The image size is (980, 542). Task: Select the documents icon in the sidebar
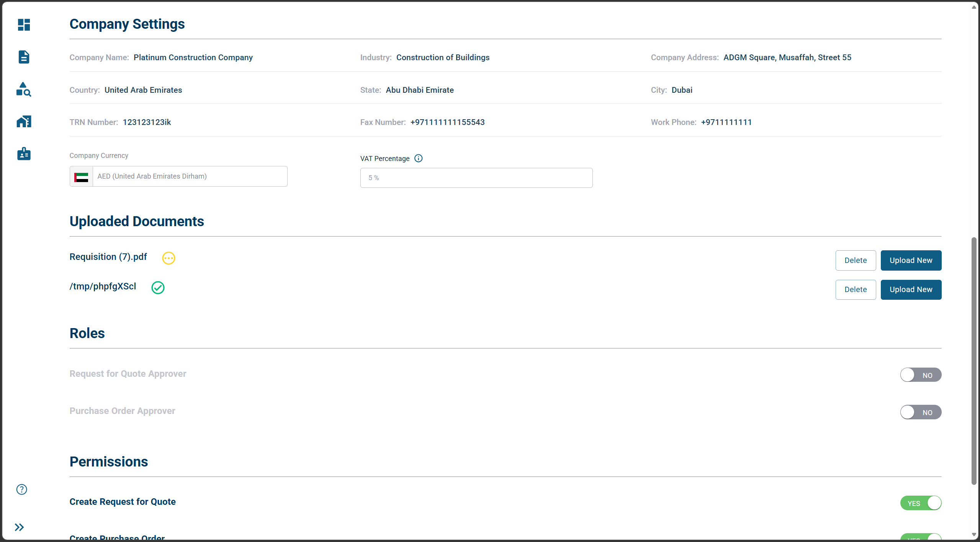click(x=24, y=57)
